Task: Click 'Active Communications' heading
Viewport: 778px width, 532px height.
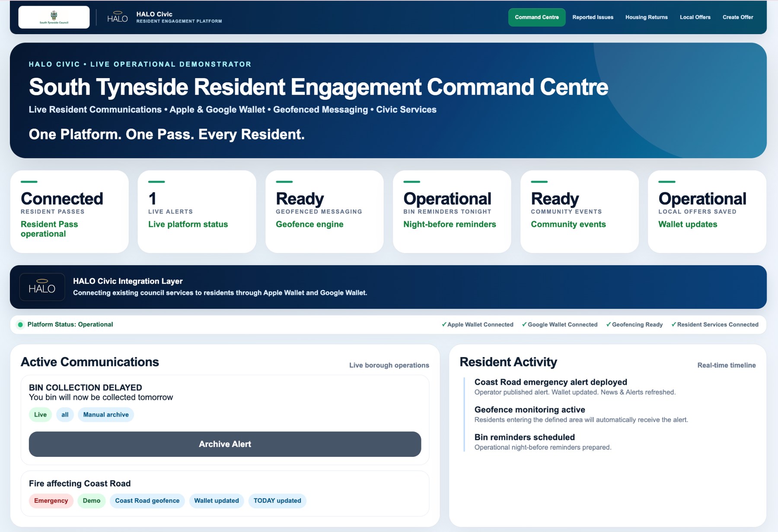Action: 90,362
